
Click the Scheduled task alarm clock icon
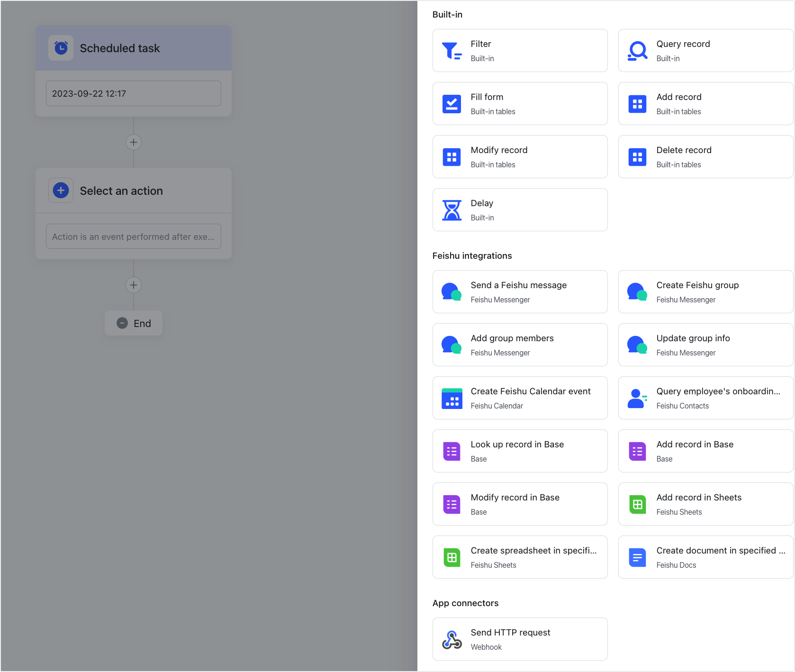click(61, 48)
